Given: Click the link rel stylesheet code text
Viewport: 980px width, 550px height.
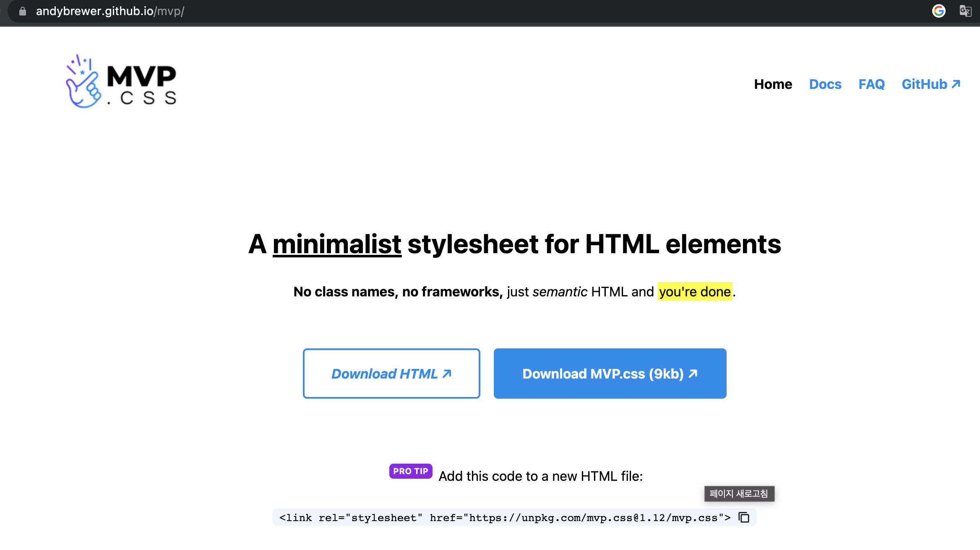Looking at the screenshot, I should click(x=505, y=518).
